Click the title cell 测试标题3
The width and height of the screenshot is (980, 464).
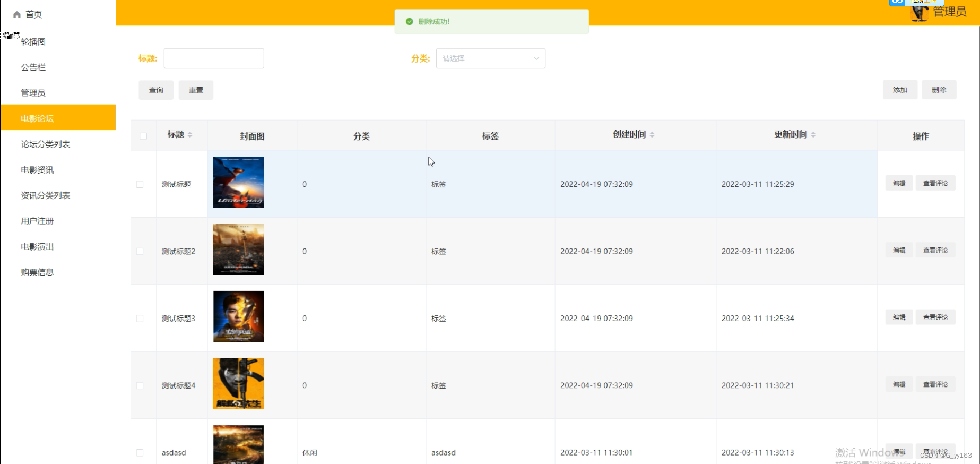click(178, 319)
